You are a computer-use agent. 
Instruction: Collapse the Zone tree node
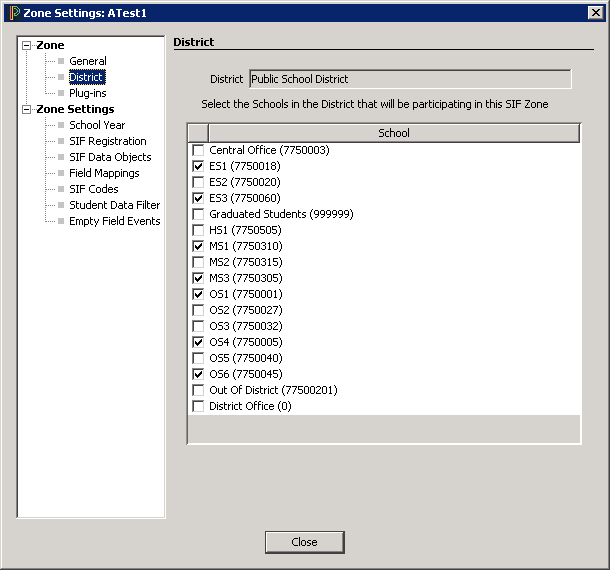[x=27, y=46]
